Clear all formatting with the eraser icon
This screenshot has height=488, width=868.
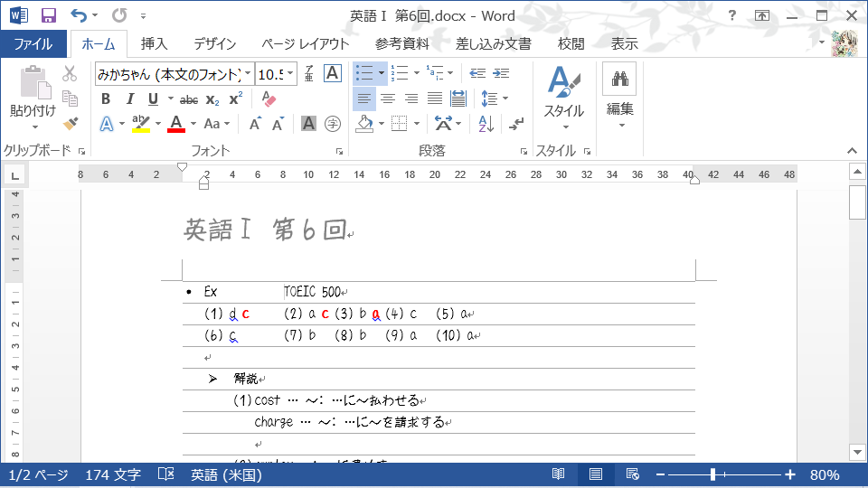tap(268, 99)
